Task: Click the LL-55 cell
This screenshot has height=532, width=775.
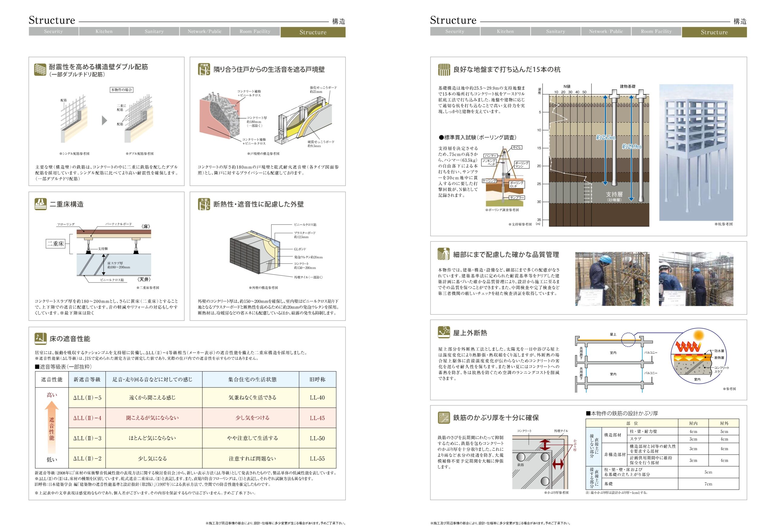Action: [317, 459]
